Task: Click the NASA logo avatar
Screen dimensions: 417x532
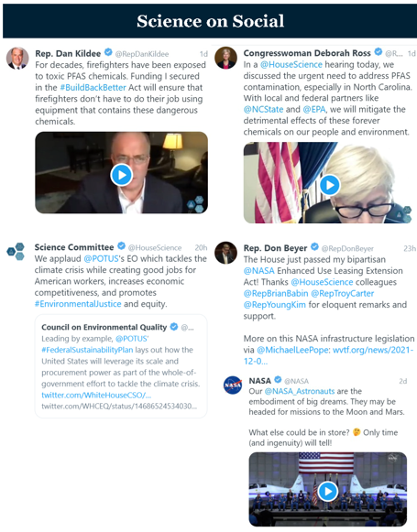Action: 233,385
